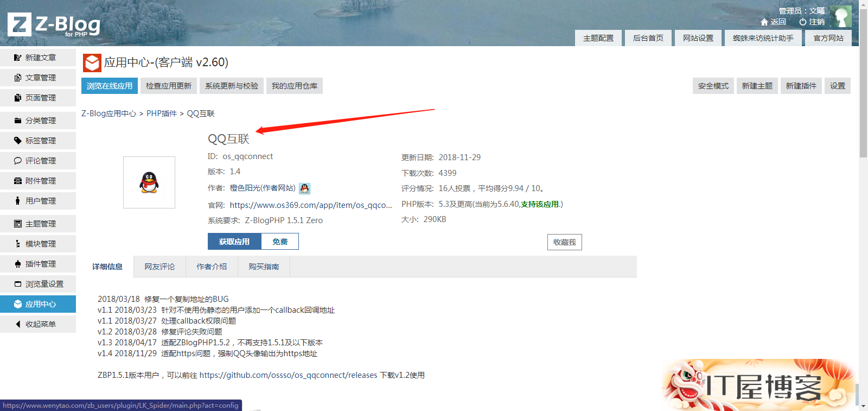This screenshot has height=411, width=868.
Task: Click the App Center header logo icon
Action: [92, 63]
